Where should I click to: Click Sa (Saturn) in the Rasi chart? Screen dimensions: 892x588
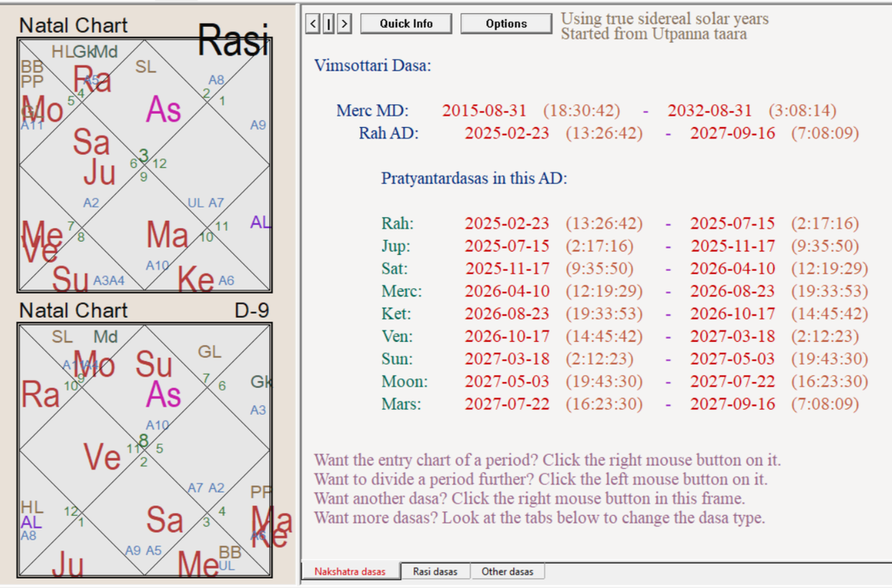pyautogui.click(x=91, y=141)
